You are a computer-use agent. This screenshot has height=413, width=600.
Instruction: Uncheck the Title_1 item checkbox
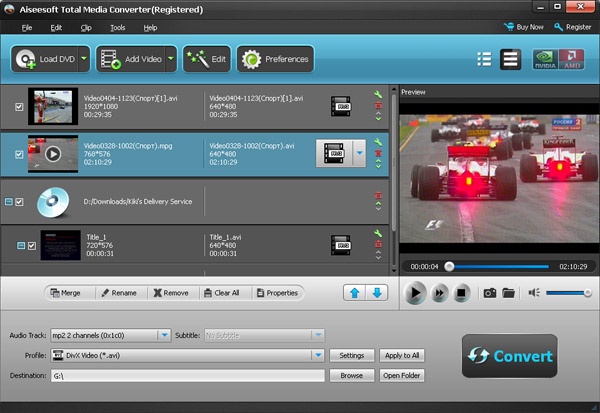tap(31, 245)
